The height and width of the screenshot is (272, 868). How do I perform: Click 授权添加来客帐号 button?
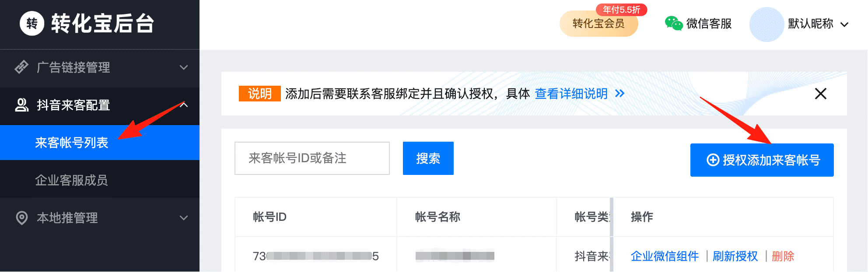point(762,160)
